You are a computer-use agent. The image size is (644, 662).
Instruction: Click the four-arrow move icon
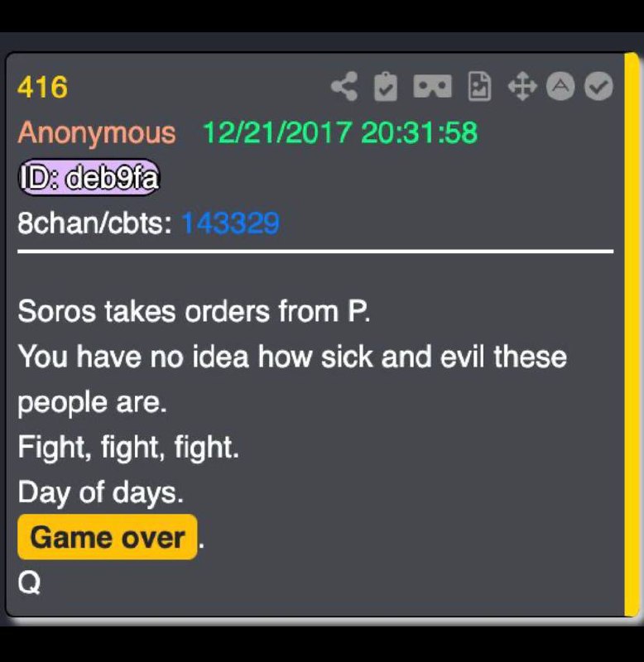pyautogui.click(x=522, y=86)
